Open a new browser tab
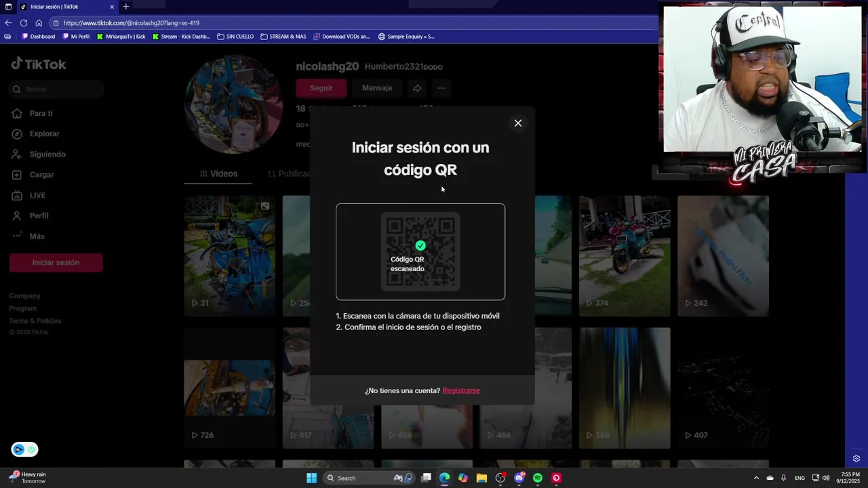The image size is (868, 488). point(125,7)
